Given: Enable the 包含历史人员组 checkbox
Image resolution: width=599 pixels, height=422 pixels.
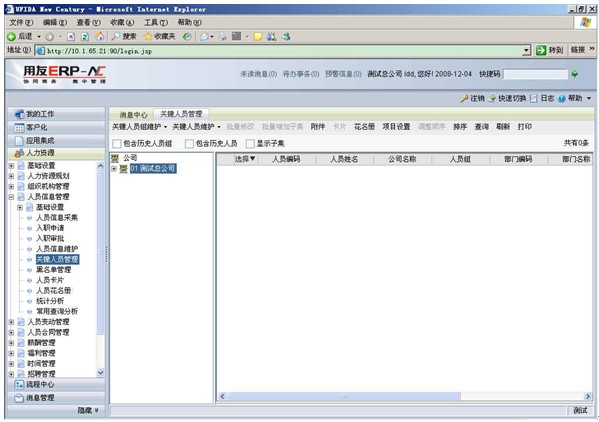Looking at the screenshot, I should (x=117, y=144).
